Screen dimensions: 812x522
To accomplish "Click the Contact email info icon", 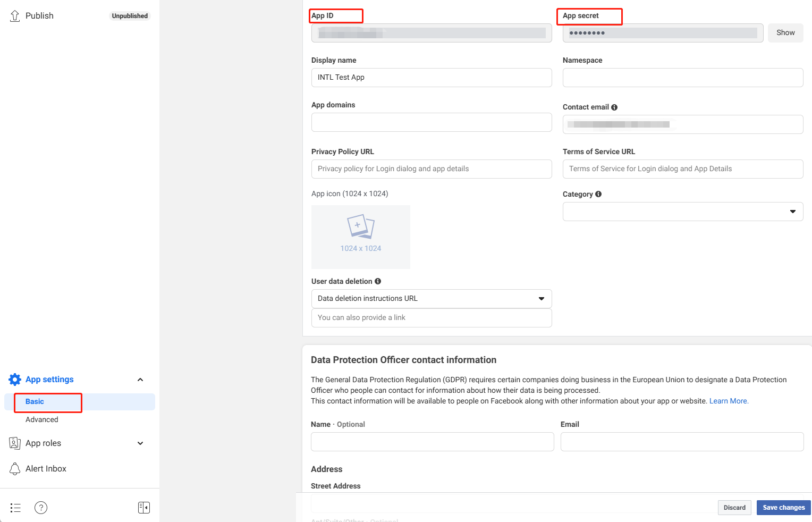I will point(614,107).
